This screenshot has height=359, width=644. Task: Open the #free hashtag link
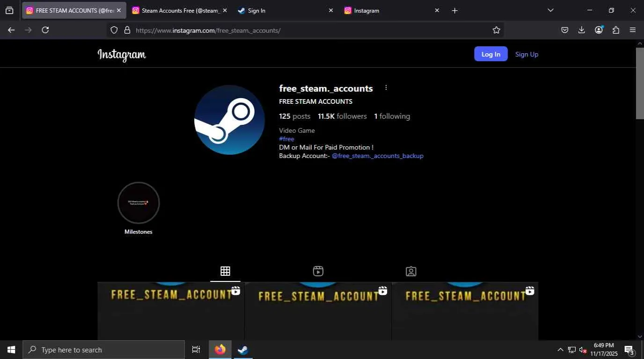tap(286, 139)
